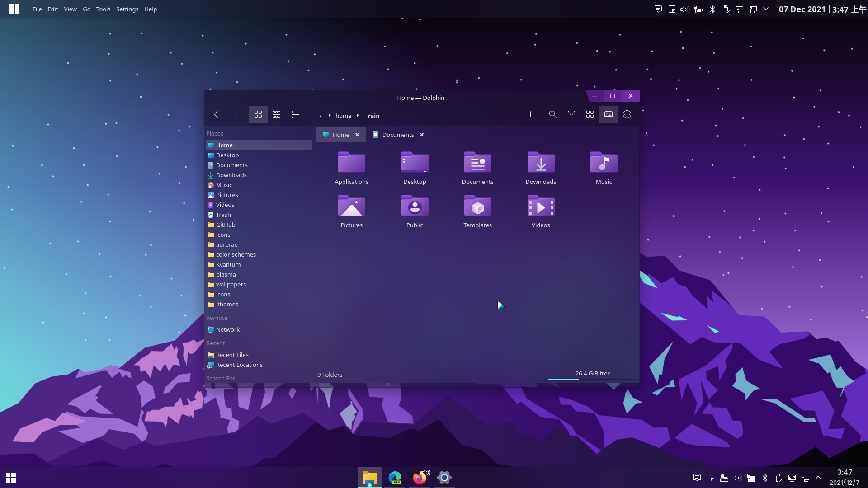Open system settings gear in taskbar
This screenshot has width=868, height=488.
(444, 478)
